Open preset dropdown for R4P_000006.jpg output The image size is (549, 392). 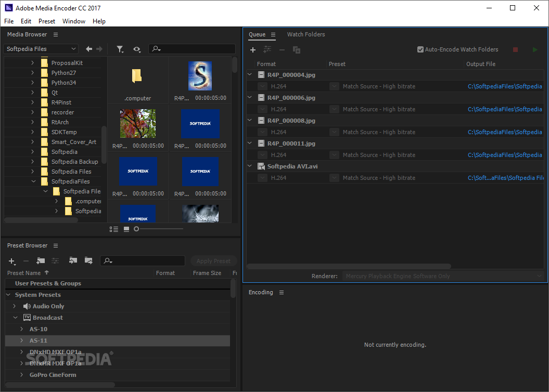335,110
